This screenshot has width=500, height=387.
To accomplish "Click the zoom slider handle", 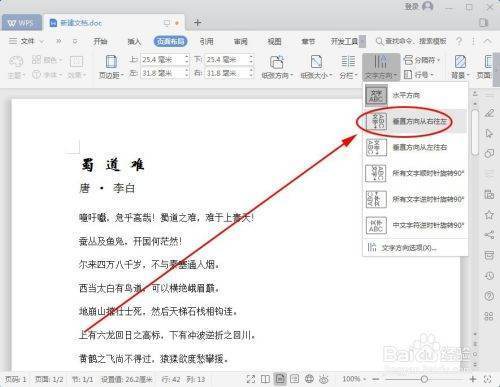I will pos(424,379).
